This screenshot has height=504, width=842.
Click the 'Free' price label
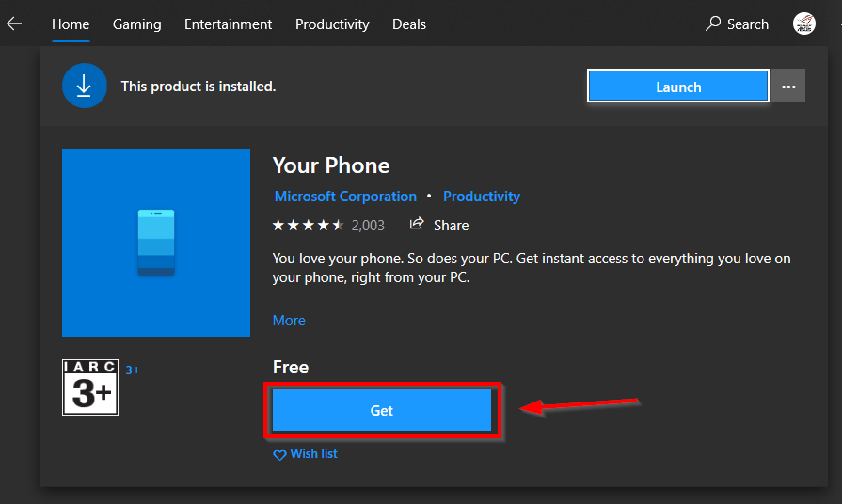click(x=291, y=367)
